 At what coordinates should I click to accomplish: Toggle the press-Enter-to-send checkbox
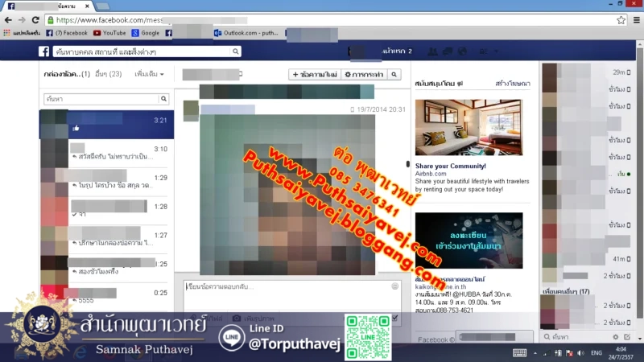(394, 319)
